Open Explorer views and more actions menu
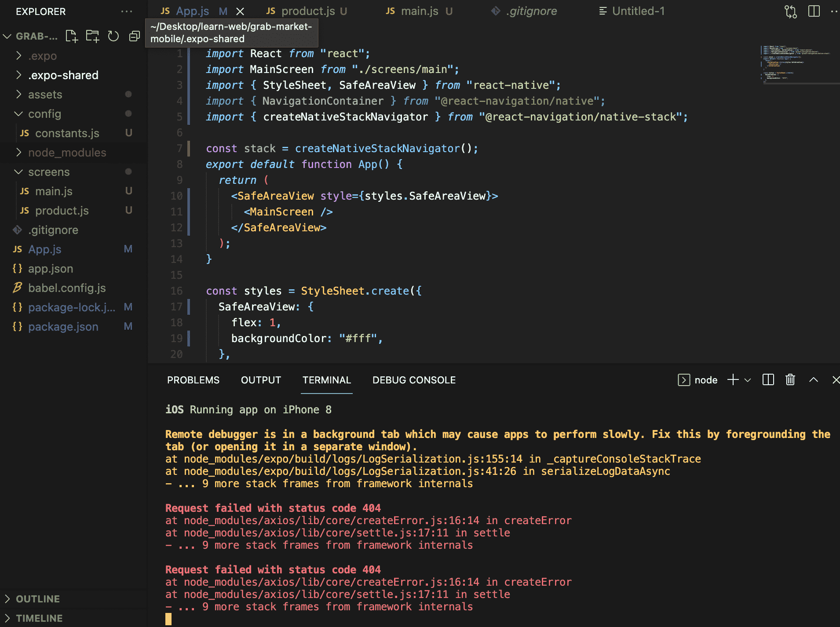The height and width of the screenshot is (627, 840). tap(127, 11)
